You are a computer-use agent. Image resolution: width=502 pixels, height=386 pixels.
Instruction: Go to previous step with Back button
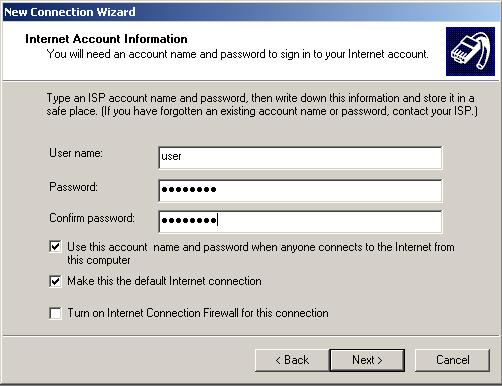(x=292, y=360)
